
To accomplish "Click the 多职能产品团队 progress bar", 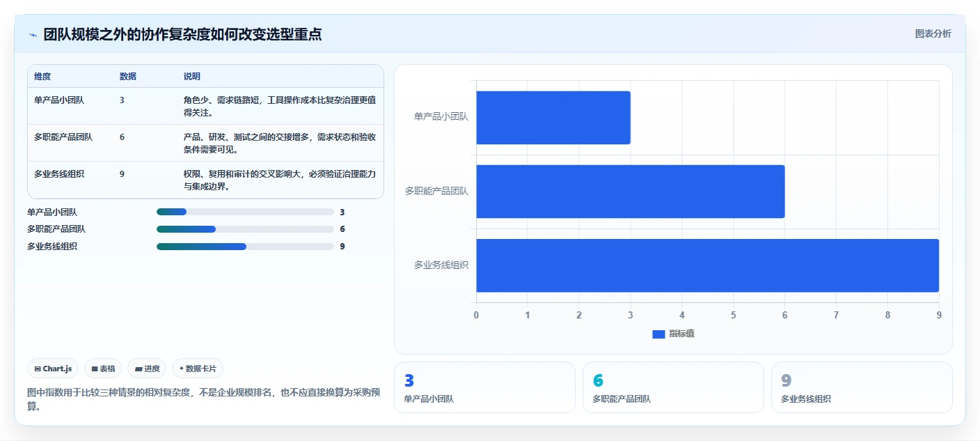I will click(245, 229).
